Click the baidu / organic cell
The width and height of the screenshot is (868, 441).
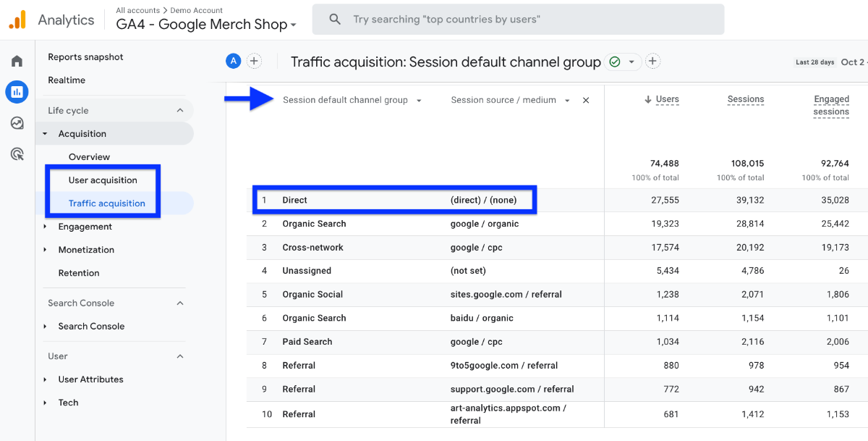[482, 319]
